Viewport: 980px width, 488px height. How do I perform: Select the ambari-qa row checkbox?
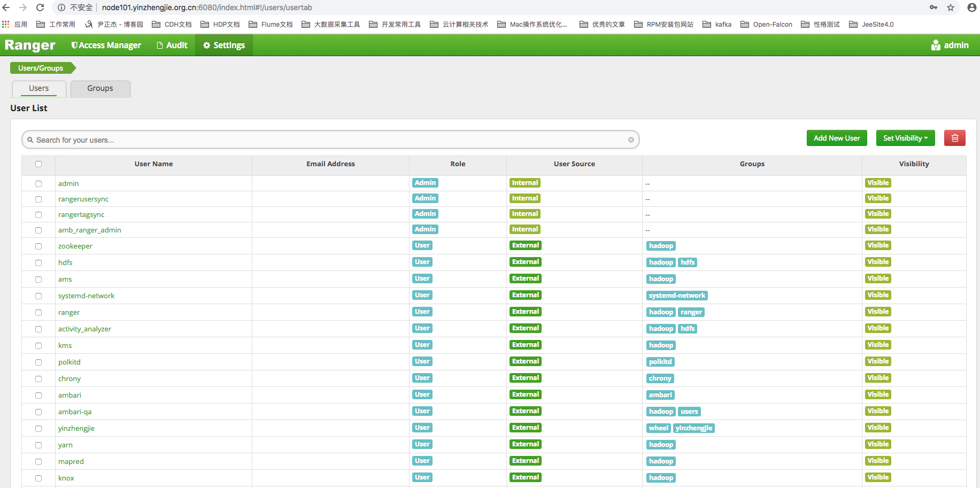[38, 412]
